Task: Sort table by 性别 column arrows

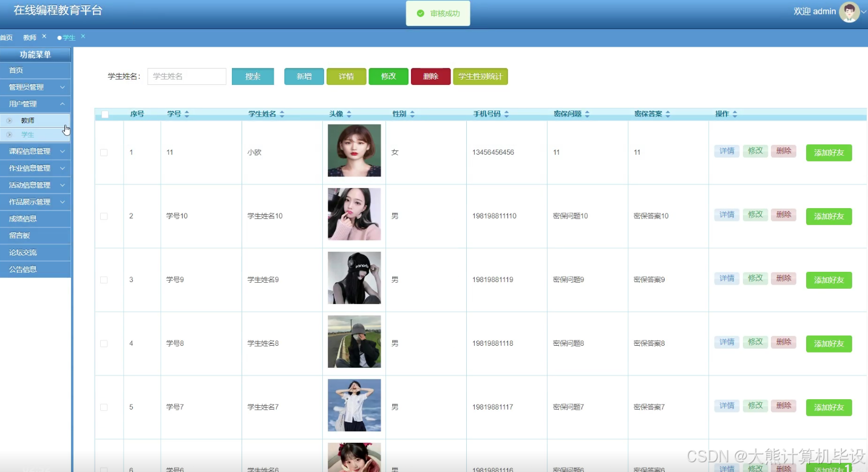Action: (412, 114)
